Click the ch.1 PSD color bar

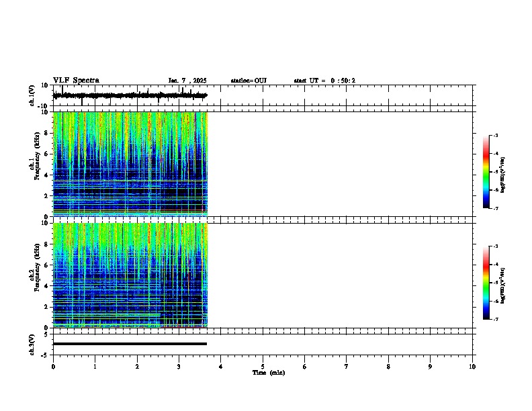click(486, 172)
